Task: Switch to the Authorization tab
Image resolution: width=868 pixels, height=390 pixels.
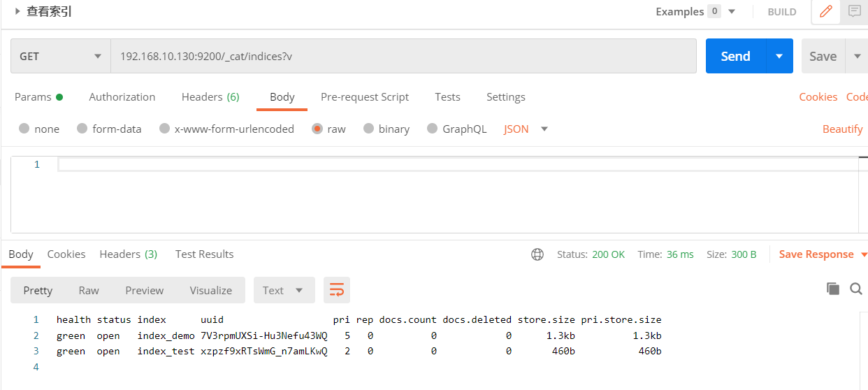Action: click(x=122, y=97)
